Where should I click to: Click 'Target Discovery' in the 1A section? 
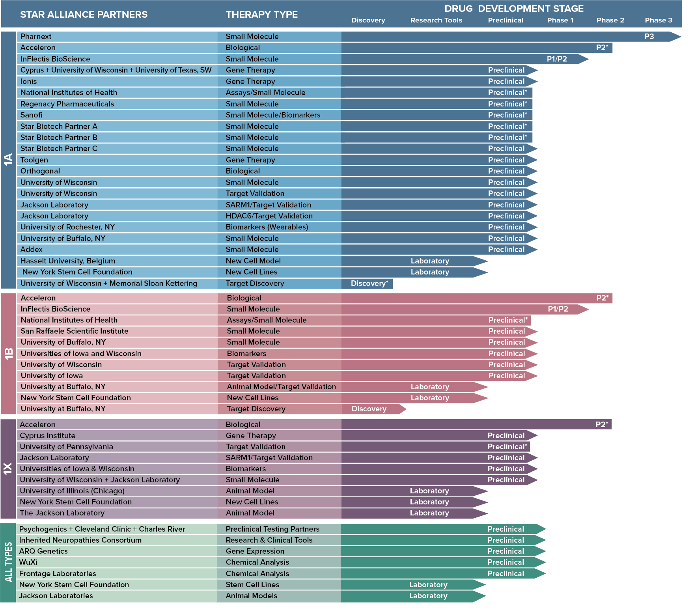pos(255,284)
